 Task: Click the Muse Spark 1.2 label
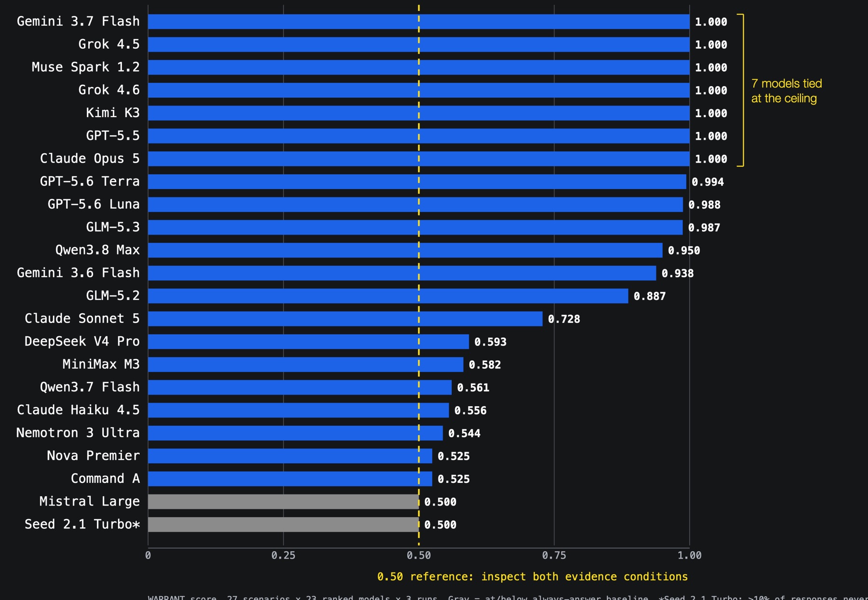[x=86, y=67]
